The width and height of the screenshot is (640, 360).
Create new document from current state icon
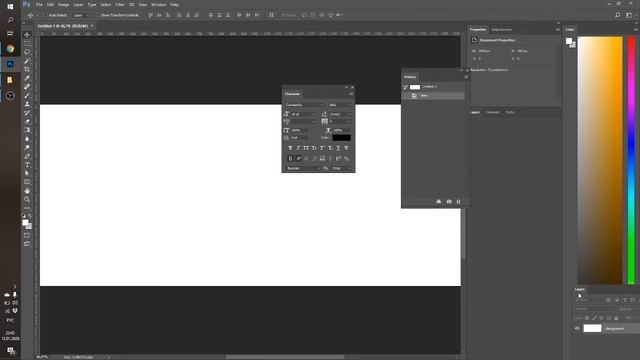pos(438,202)
